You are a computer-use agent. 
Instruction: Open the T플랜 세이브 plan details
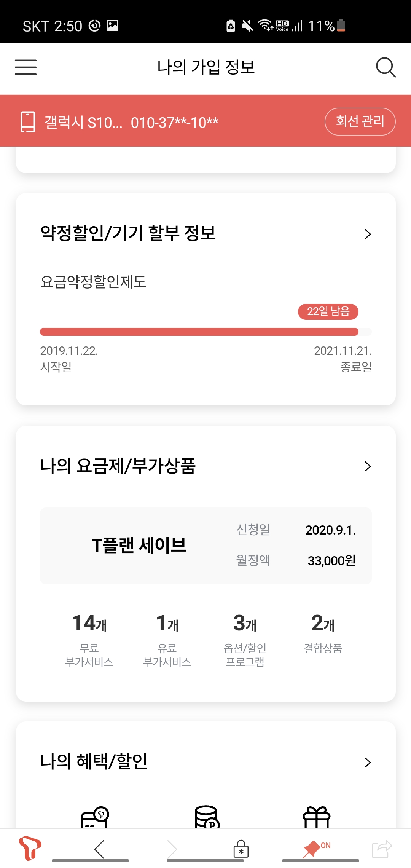click(x=139, y=546)
